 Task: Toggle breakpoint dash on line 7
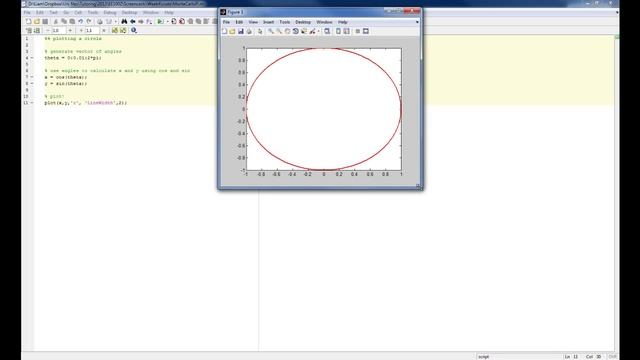[x=32, y=77]
